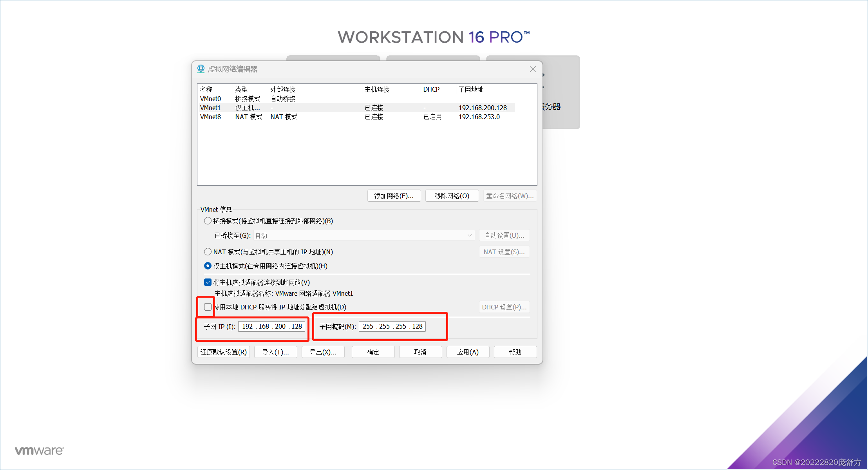
Task: Open the 导入(T) import dialog
Action: tap(275, 352)
